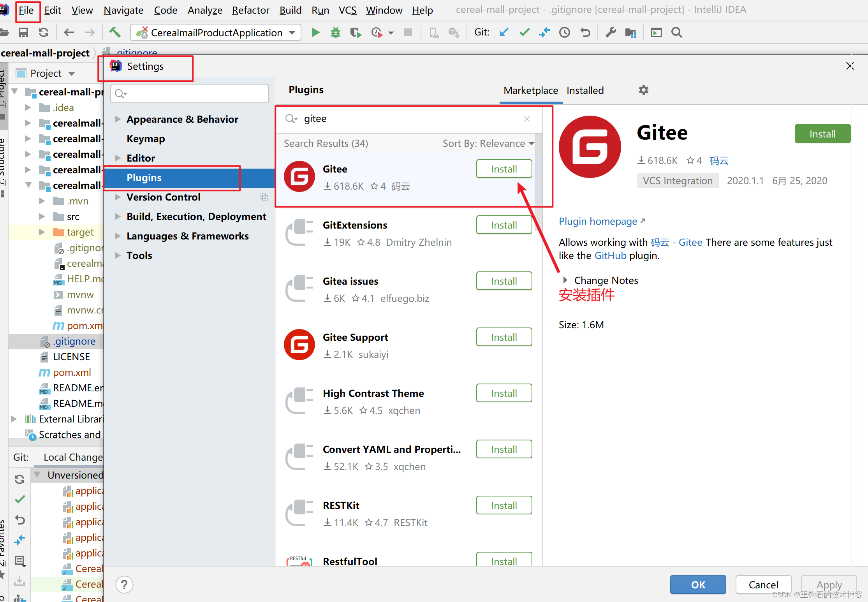868x602 pixels.
Task: Click the Build project hammer icon
Action: [x=115, y=33]
